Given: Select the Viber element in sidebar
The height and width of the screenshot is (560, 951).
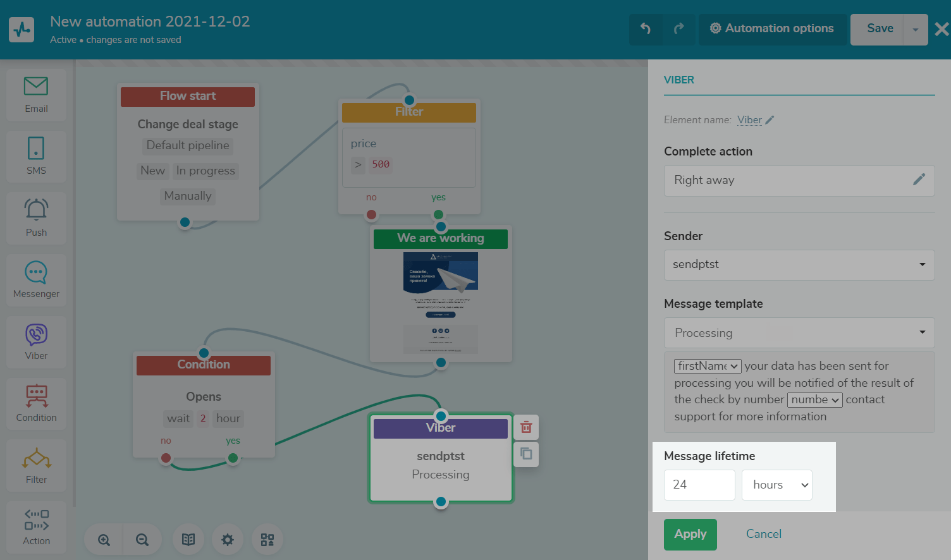Looking at the screenshot, I should tap(36, 341).
